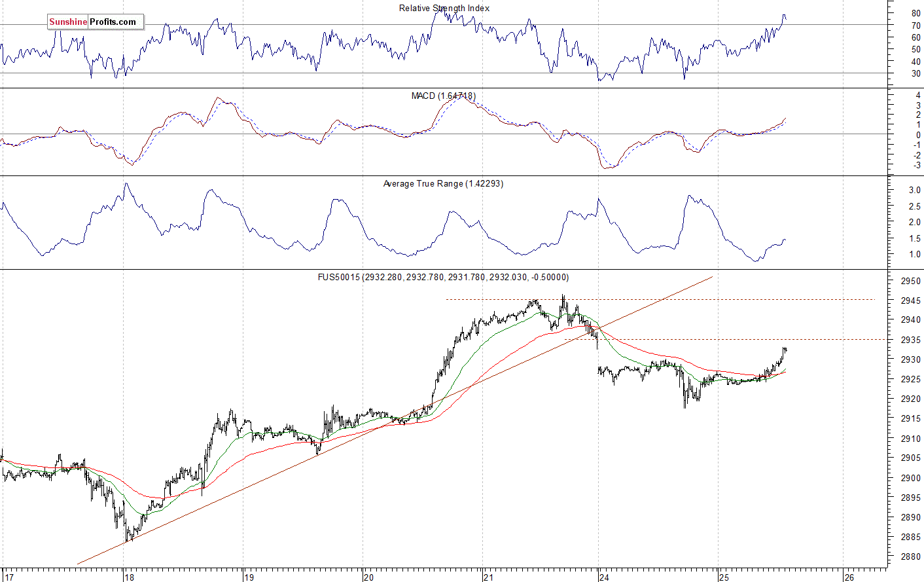Click the SunshineProfits.com logo
Viewport: 924px width, 582px height.
(96, 22)
